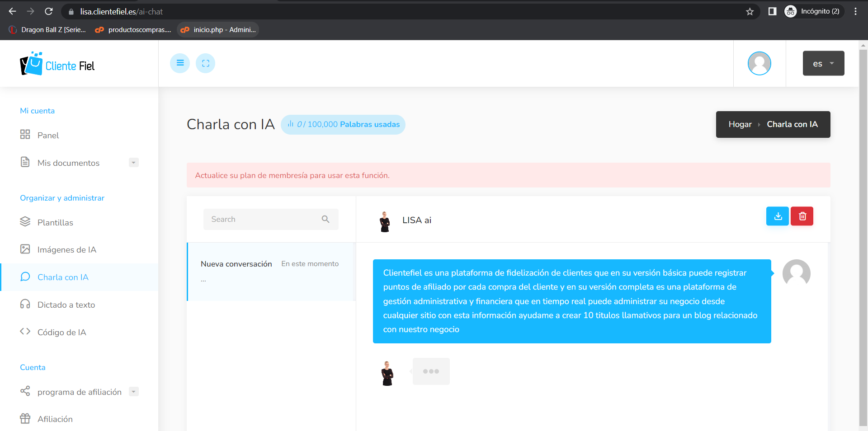Open Mis documentos in the sidebar
Viewport: 868px width, 431px height.
(68, 163)
